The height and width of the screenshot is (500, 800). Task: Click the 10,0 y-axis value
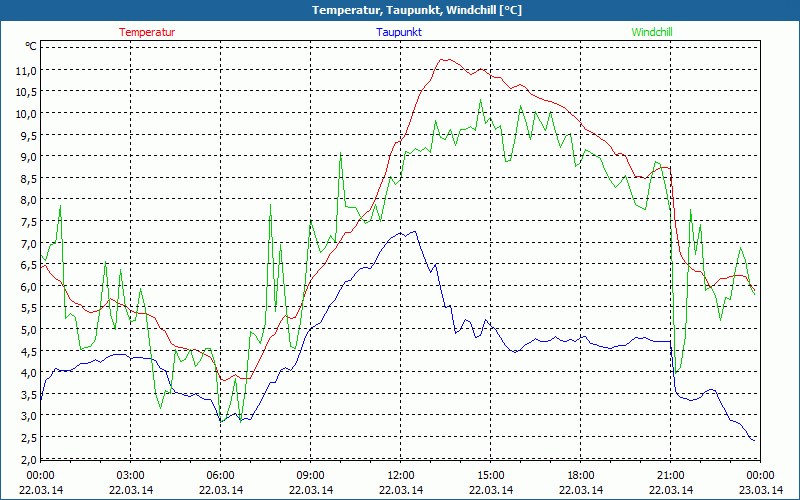(26, 113)
